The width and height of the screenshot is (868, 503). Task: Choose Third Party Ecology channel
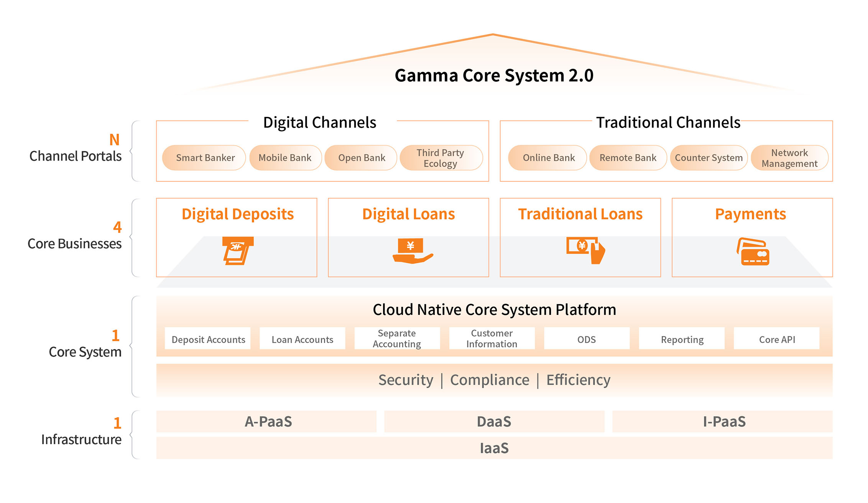tap(440, 158)
